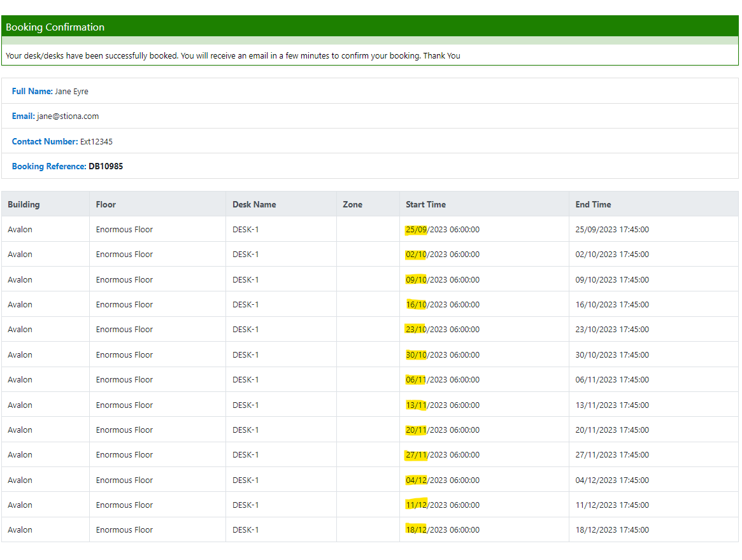Click end time 04/12/2023 17:45:00

612,480
